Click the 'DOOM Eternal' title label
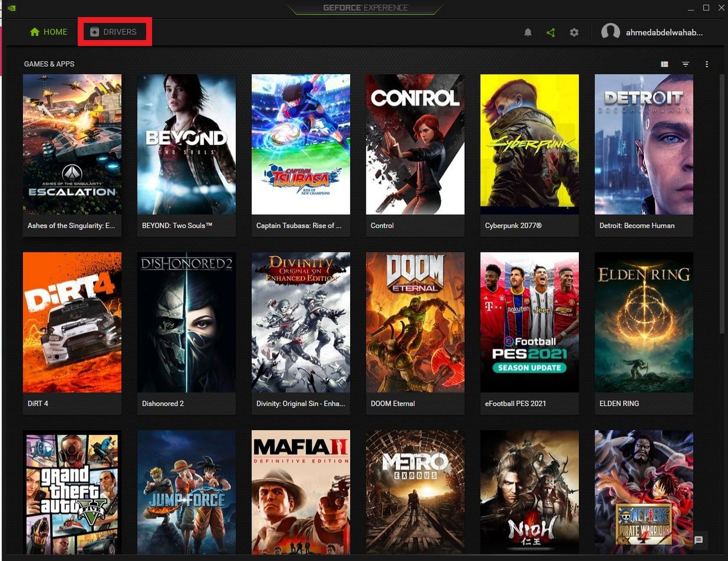Image resolution: width=728 pixels, height=561 pixels. [x=392, y=404]
